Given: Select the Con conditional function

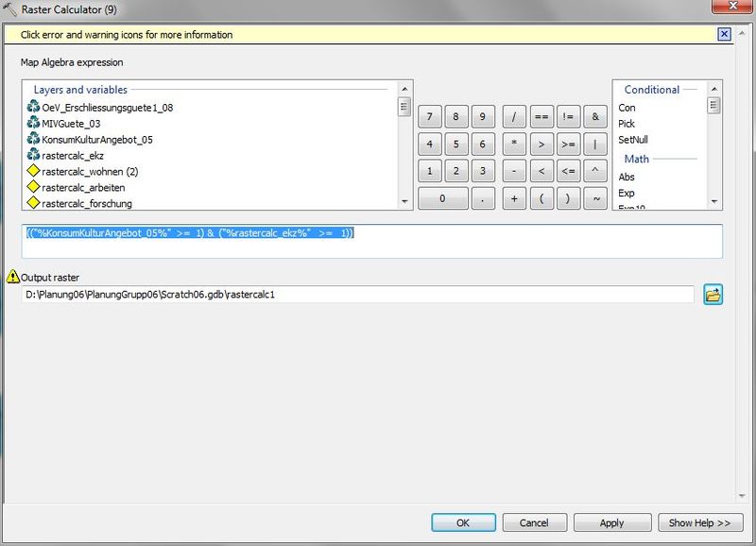Looking at the screenshot, I should pyautogui.click(x=627, y=108).
